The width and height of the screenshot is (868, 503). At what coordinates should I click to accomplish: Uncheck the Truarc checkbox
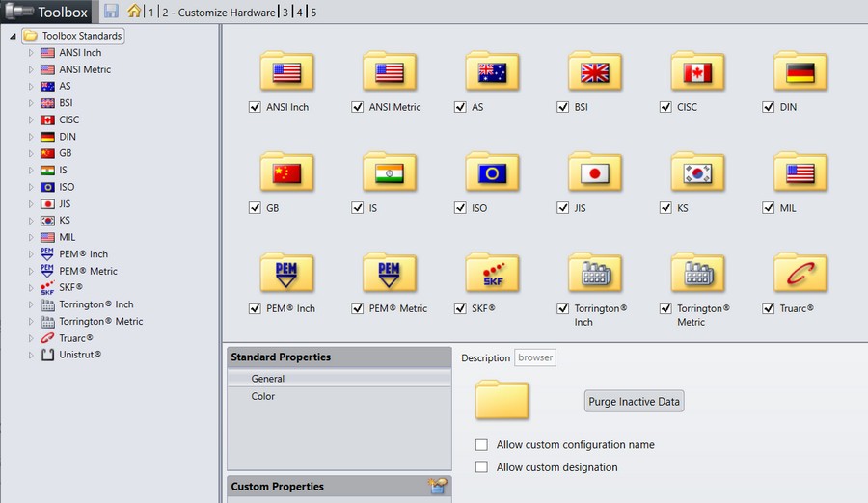[769, 308]
